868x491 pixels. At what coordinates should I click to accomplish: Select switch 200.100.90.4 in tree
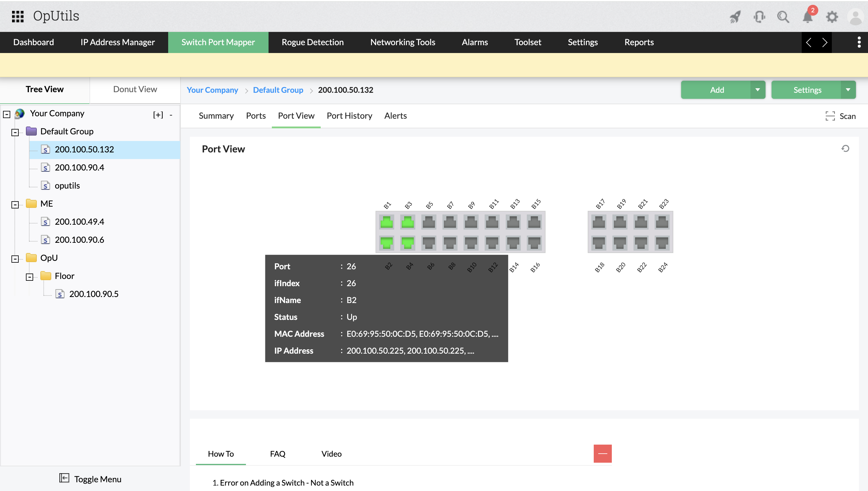pos(80,167)
